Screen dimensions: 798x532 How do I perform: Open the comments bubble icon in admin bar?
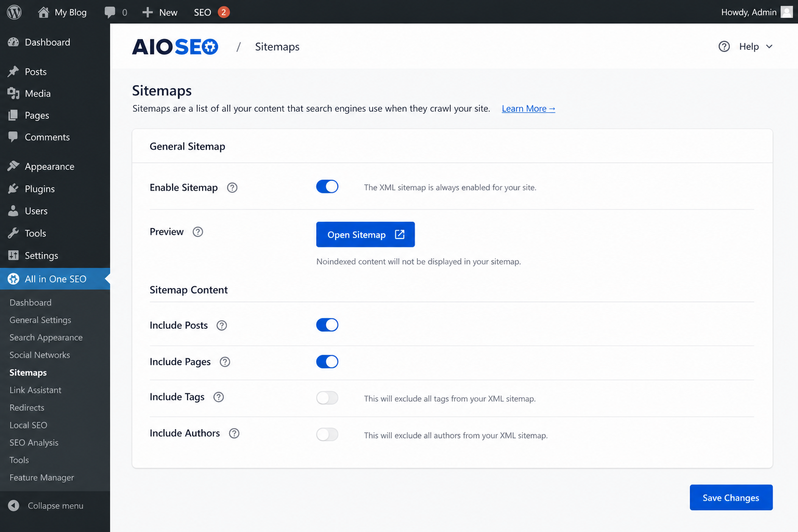[x=110, y=12]
